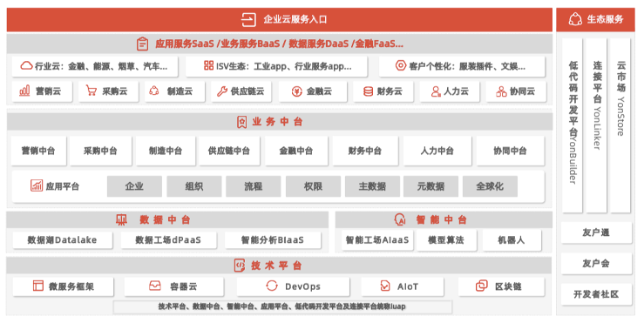Click the code icon beside 技术平台
Screen dimensions: 644x323
point(240,266)
